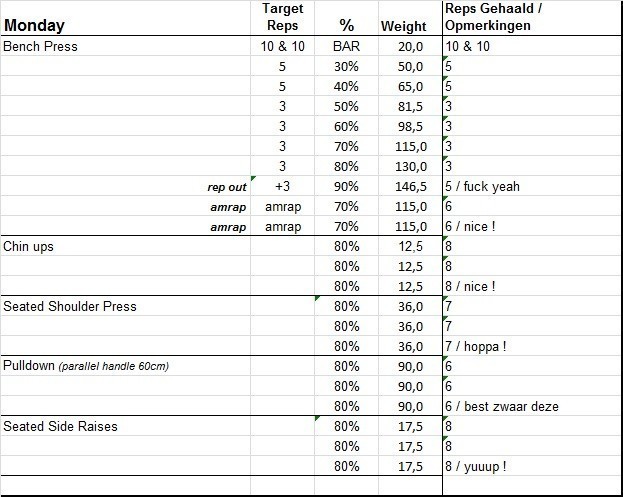Select the +3 target reps cell

tap(283, 187)
